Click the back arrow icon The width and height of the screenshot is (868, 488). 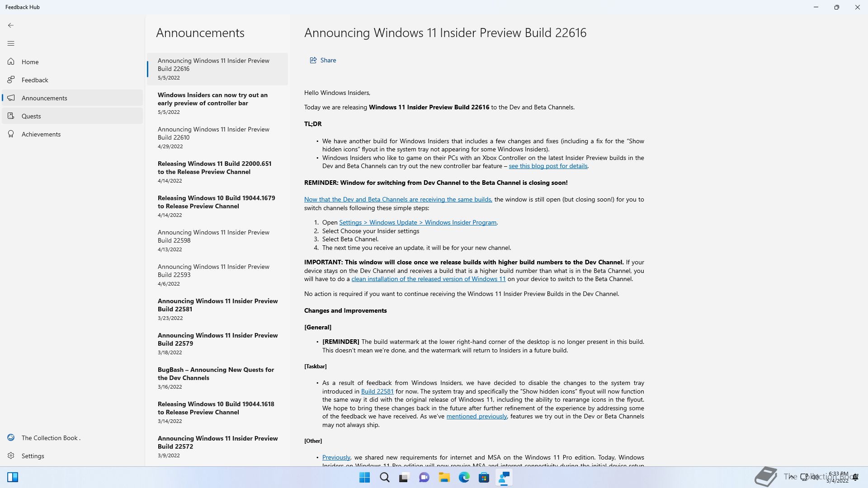[x=11, y=25]
